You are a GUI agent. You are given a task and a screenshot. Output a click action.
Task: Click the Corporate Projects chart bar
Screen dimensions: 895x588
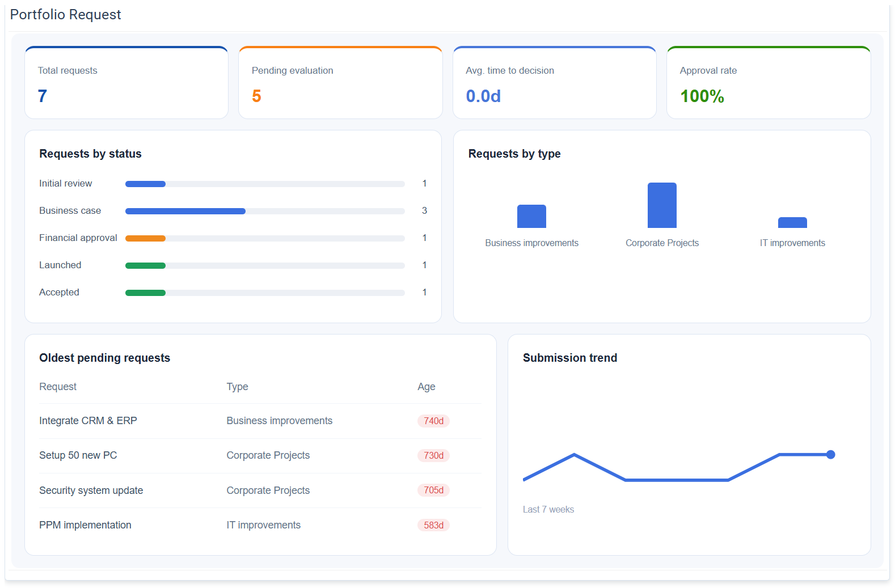[x=662, y=205]
